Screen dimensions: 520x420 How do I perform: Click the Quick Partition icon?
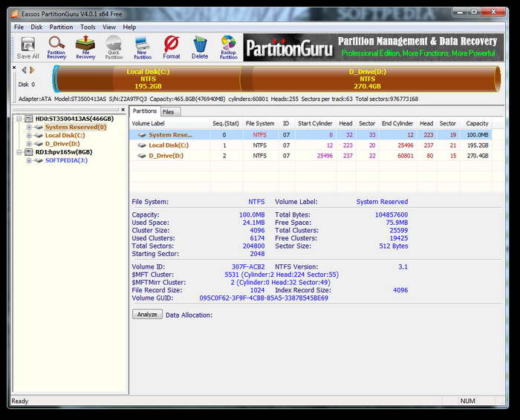[x=114, y=47]
